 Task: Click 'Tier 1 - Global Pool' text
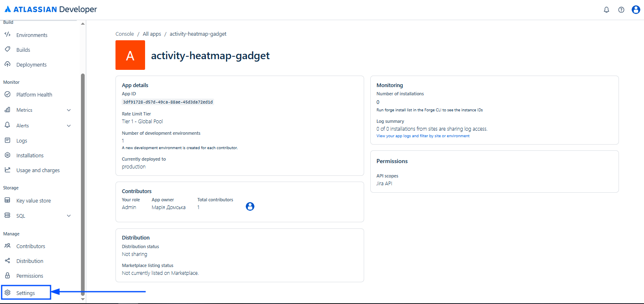click(143, 122)
